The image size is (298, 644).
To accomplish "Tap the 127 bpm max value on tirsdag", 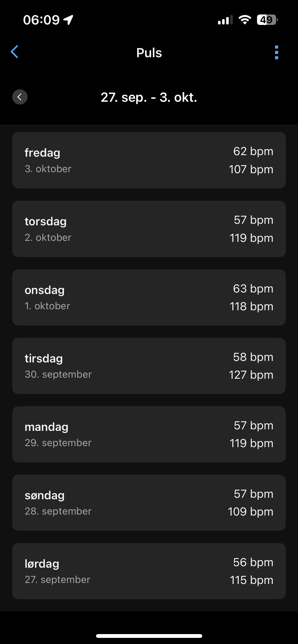I will [x=251, y=375].
